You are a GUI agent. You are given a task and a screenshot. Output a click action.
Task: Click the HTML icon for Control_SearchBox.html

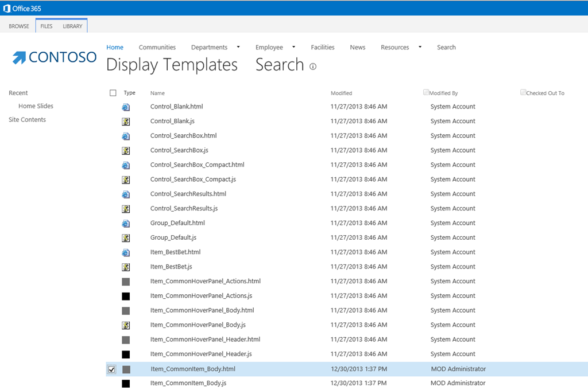click(x=126, y=136)
